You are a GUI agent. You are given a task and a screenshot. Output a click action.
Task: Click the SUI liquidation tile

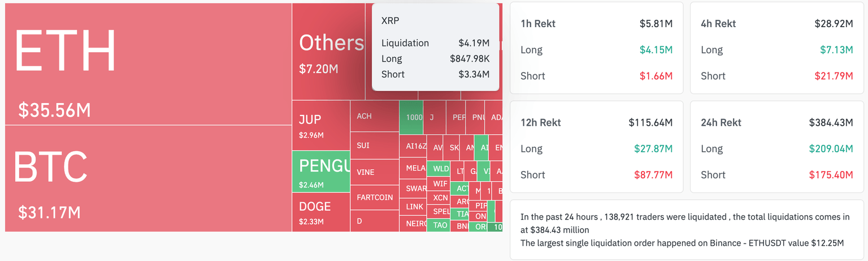(x=374, y=146)
